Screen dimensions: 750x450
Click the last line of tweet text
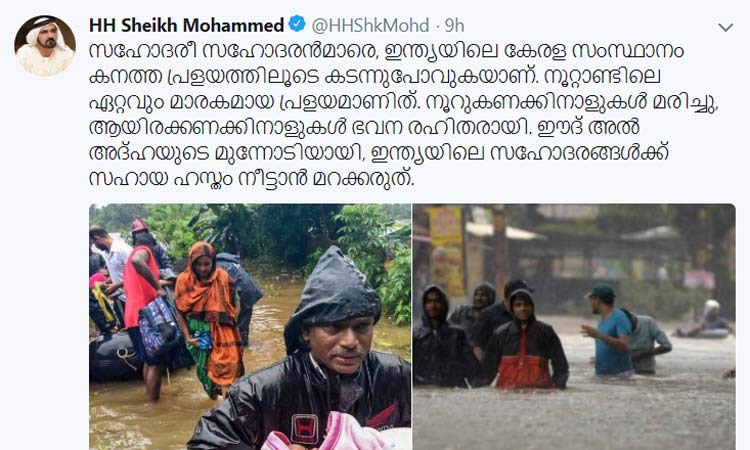pos(251,178)
